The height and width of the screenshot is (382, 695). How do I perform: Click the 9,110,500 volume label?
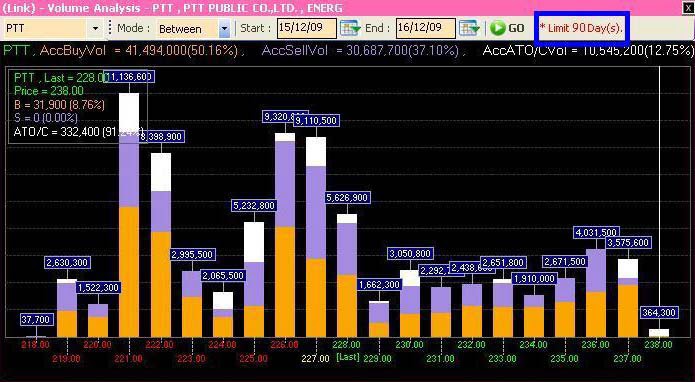coord(316,121)
